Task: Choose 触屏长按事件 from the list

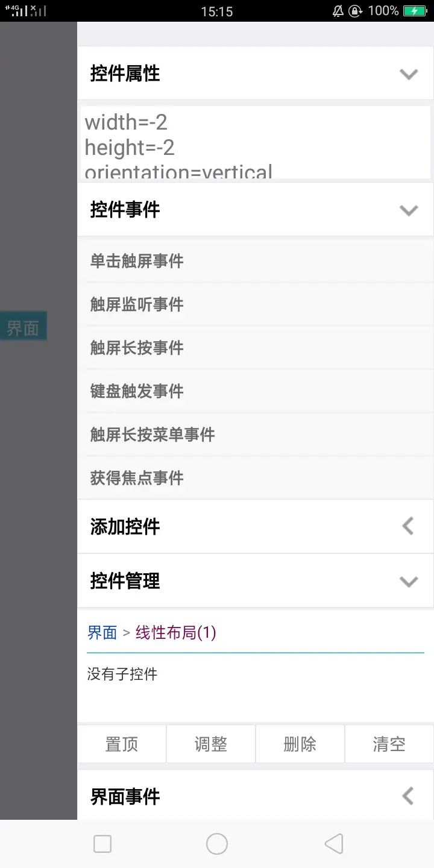Action: coord(137,348)
